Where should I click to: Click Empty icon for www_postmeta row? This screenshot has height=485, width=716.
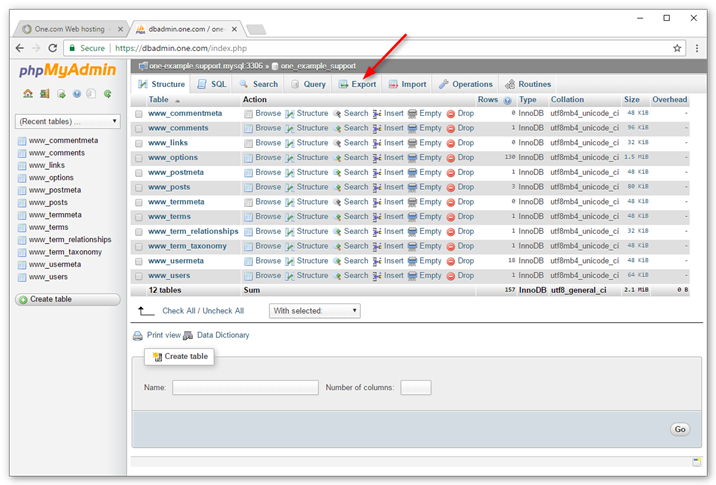(x=412, y=173)
